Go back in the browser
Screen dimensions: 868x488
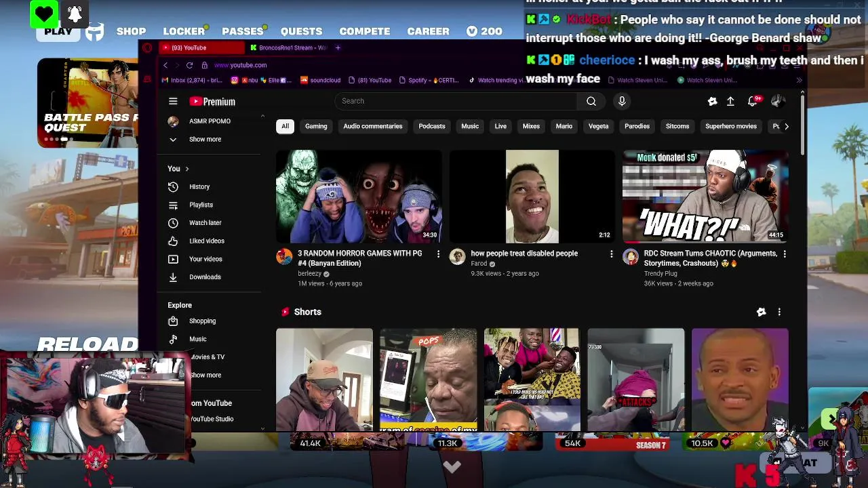[165, 65]
